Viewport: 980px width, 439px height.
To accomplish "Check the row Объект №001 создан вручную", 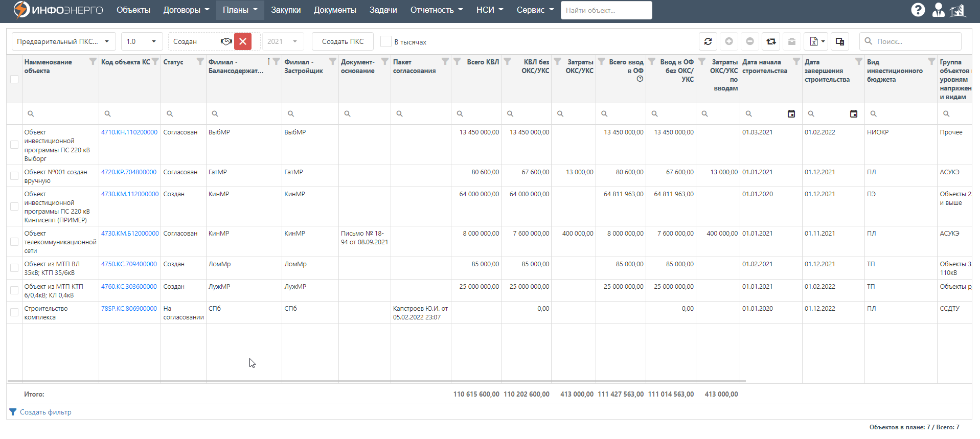I will pos(14,176).
